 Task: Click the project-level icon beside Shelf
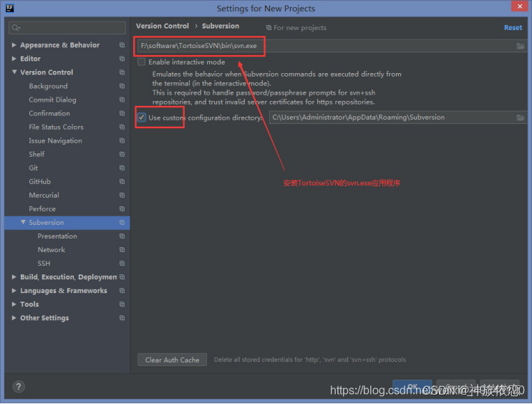tap(122, 154)
